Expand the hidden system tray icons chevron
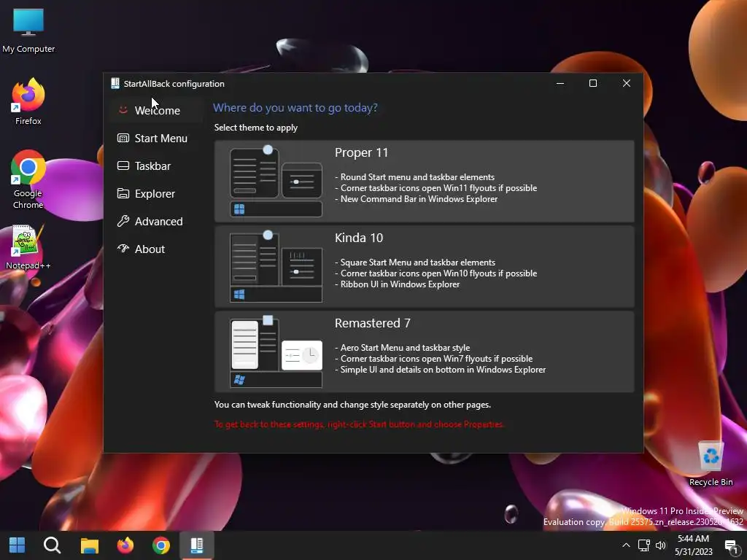Screen dimensions: 747x560 click(626, 545)
